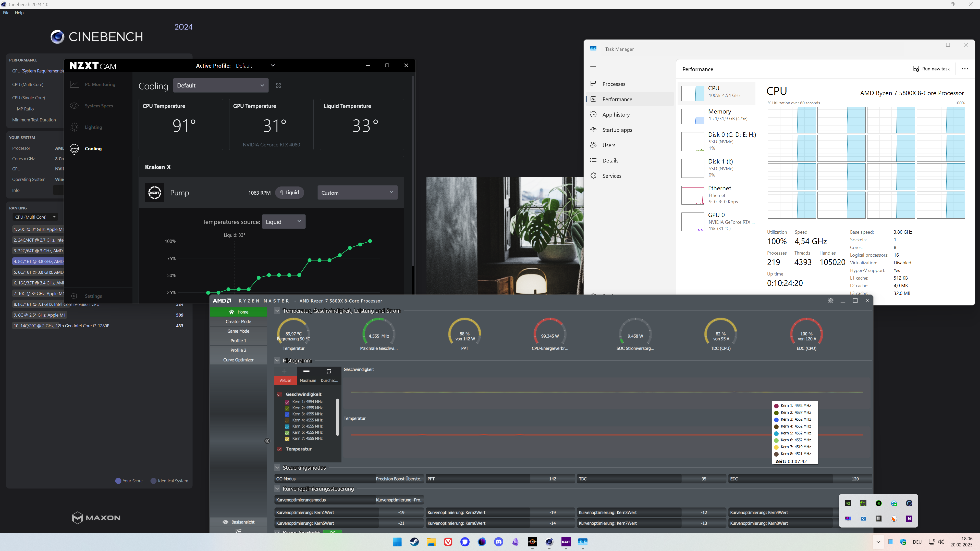Open the Task Manager hamburger navigation menu

tap(593, 68)
